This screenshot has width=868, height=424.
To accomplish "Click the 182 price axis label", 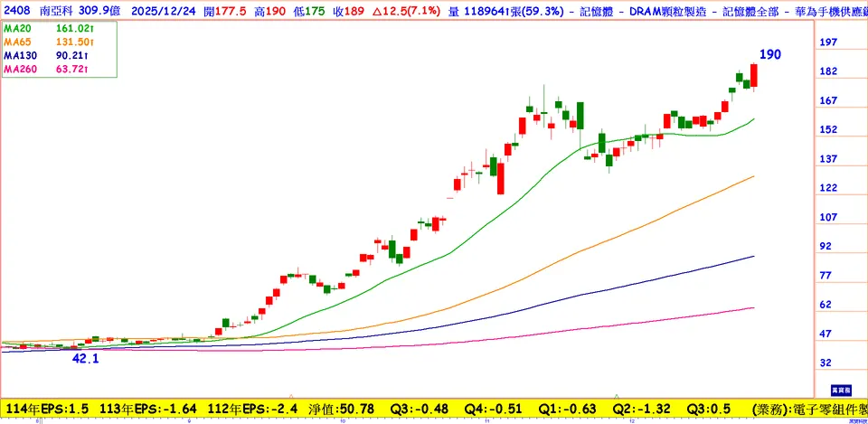I will pyautogui.click(x=828, y=71).
